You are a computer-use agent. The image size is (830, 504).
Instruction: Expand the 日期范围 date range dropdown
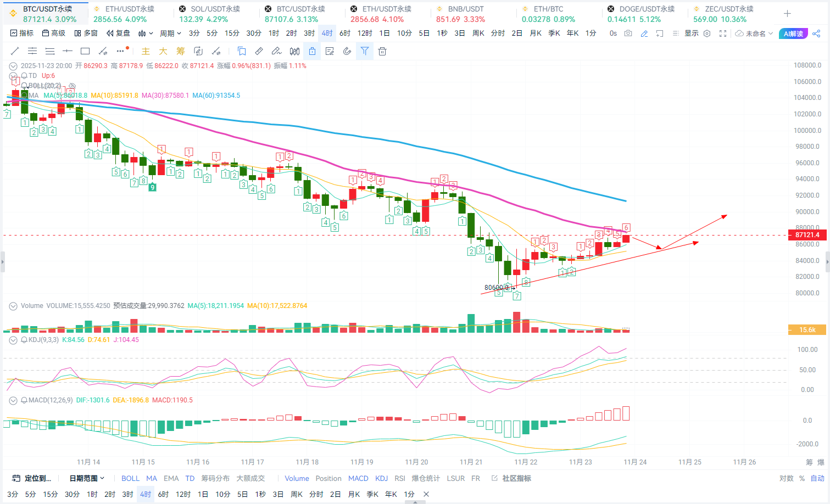click(x=86, y=479)
